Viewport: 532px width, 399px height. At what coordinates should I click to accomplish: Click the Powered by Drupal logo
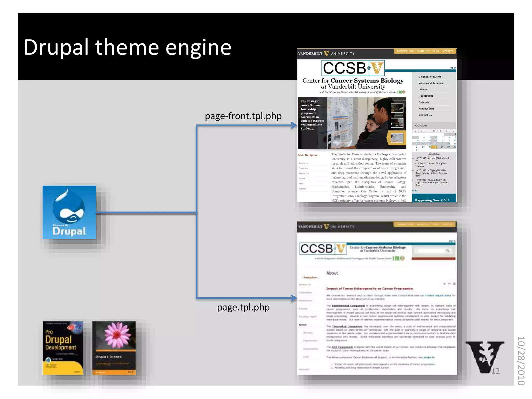point(69,212)
